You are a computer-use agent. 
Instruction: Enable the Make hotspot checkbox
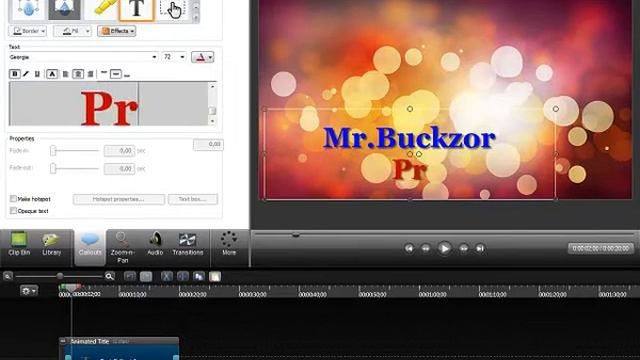coord(13,199)
